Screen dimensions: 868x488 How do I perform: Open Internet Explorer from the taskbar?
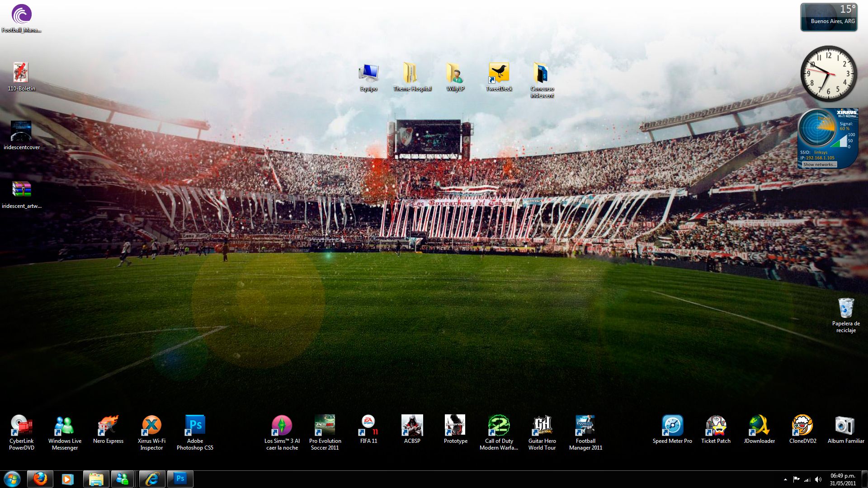point(152,479)
